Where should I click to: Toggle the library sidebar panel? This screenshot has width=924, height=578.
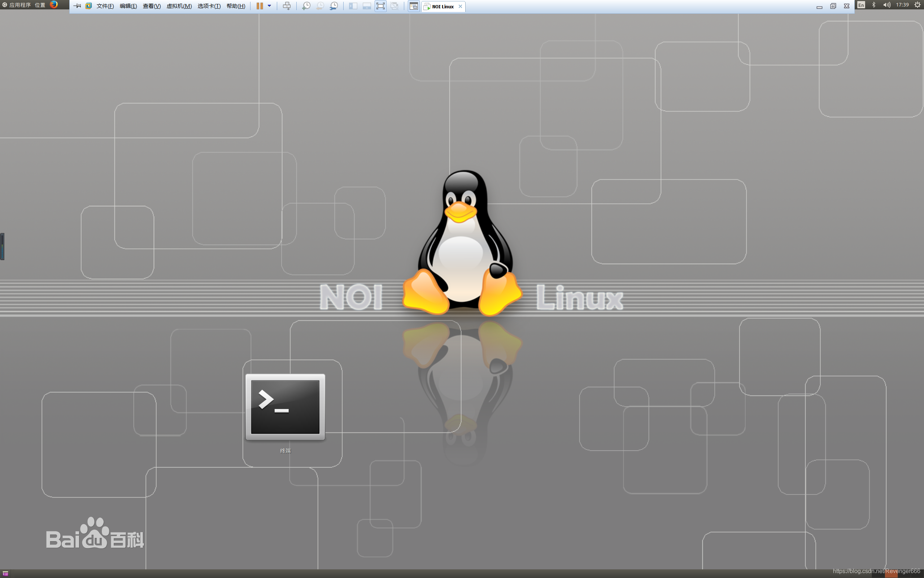pos(353,6)
